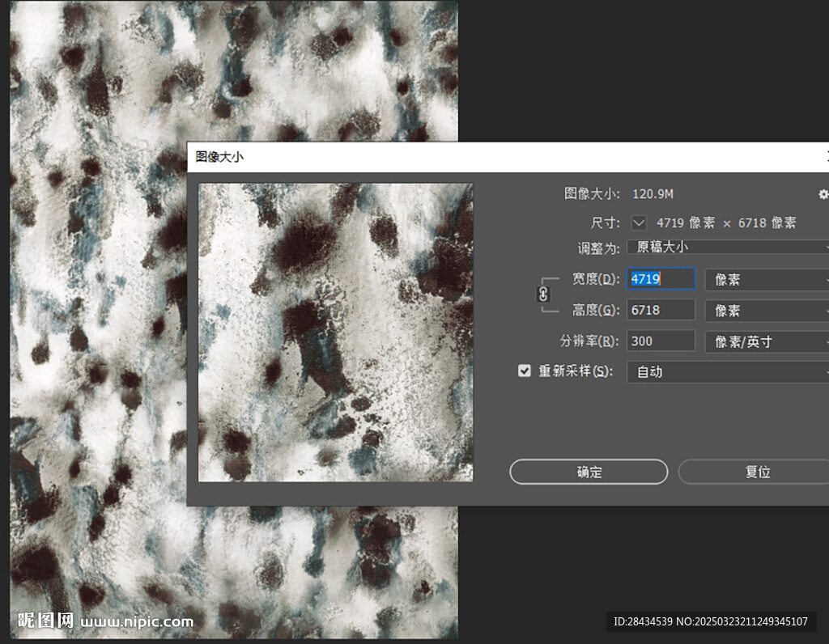
Task: Open the height unit 像素 dropdown
Action: point(767,311)
